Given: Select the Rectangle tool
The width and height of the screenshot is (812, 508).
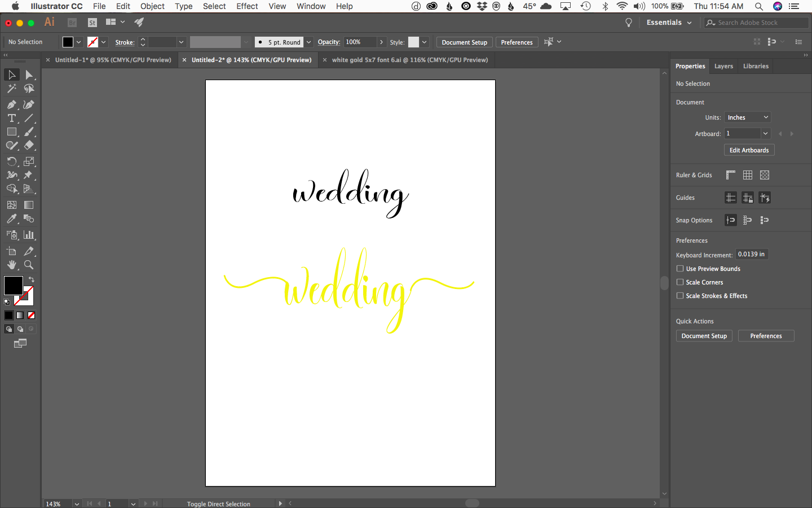Looking at the screenshot, I should click(12, 132).
